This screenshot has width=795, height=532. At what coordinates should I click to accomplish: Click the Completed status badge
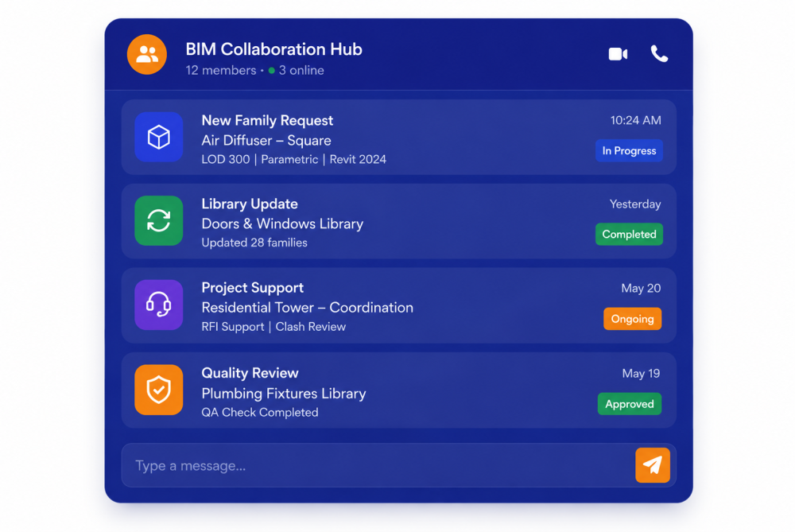[x=629, y=235]
